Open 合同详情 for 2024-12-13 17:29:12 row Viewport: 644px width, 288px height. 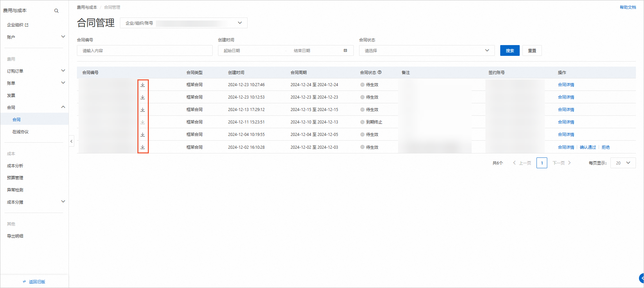pyautogui.click(x=566, y=110)
